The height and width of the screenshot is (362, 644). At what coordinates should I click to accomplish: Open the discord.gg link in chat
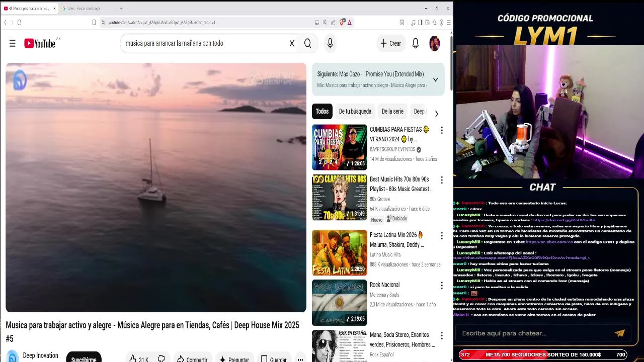pos(563,220)
